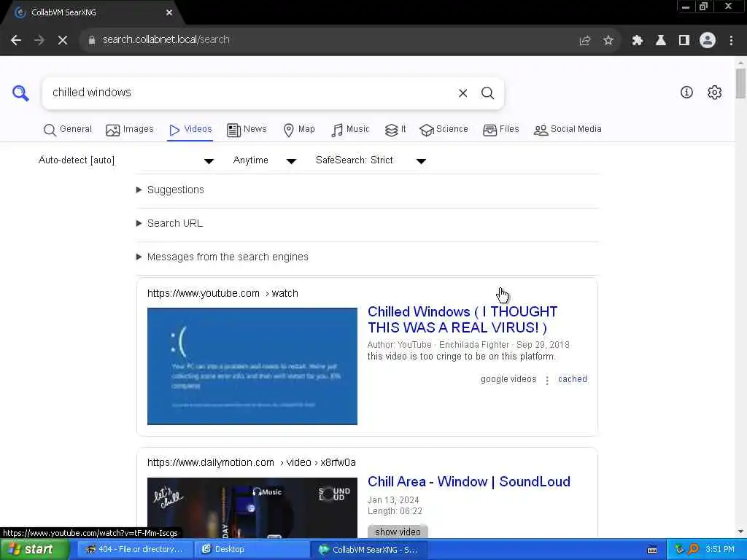This screenshot has height=560, width=747.
Task: Open the profile avatar icon
Action: 708,41
